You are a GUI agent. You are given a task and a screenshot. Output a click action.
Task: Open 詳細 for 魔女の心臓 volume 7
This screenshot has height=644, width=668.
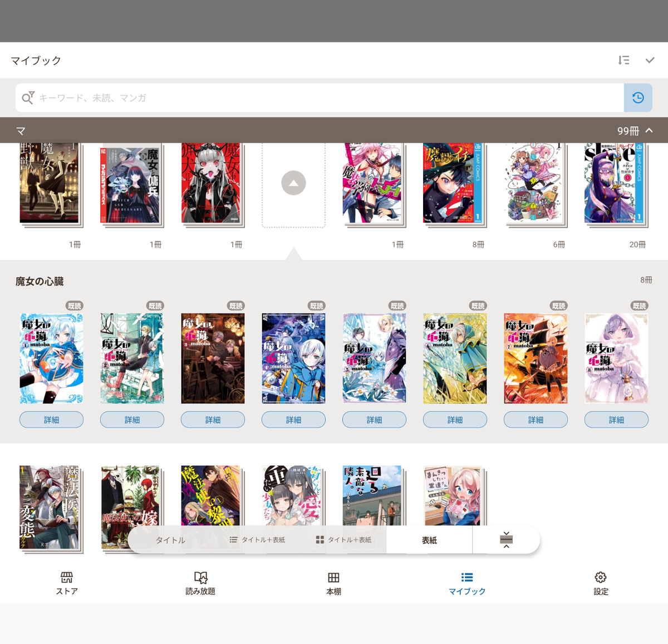click(x=536, y=420)
